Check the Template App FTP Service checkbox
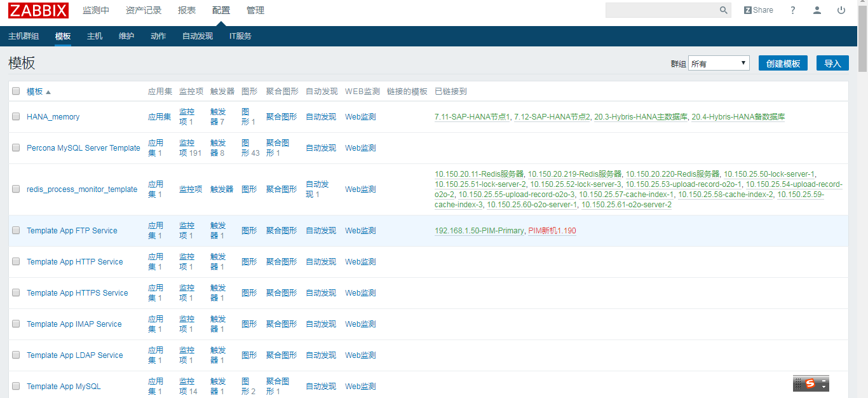868x398 pixels. [16, 231]
